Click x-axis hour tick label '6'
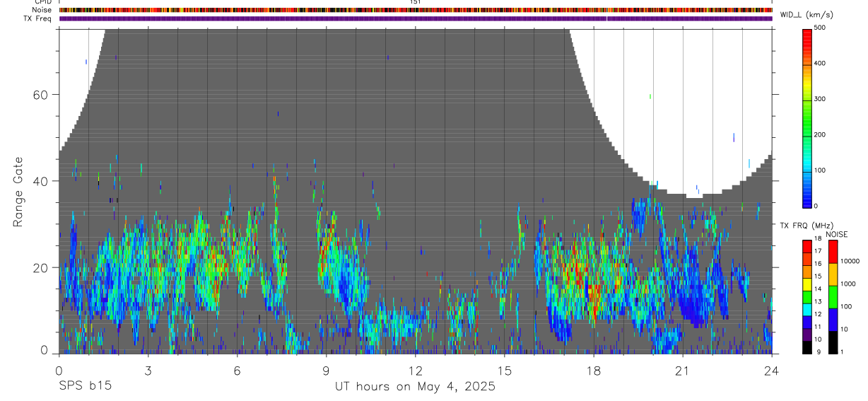This screenshot has height=401, width=868. (x=237, y=370)
